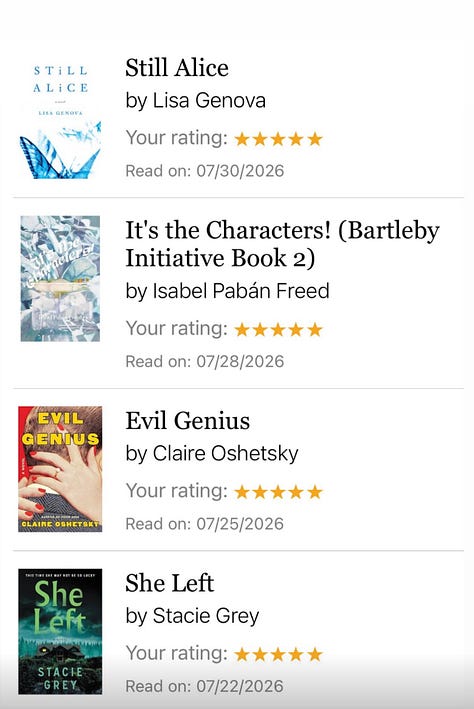Open the She Left book cover

point(60,631)
